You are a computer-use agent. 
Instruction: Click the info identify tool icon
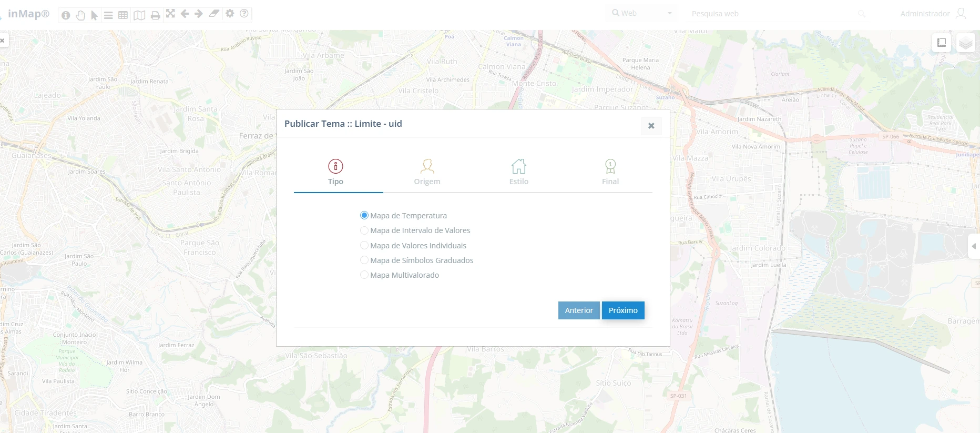pyautogui.click(x=66, y=15)
